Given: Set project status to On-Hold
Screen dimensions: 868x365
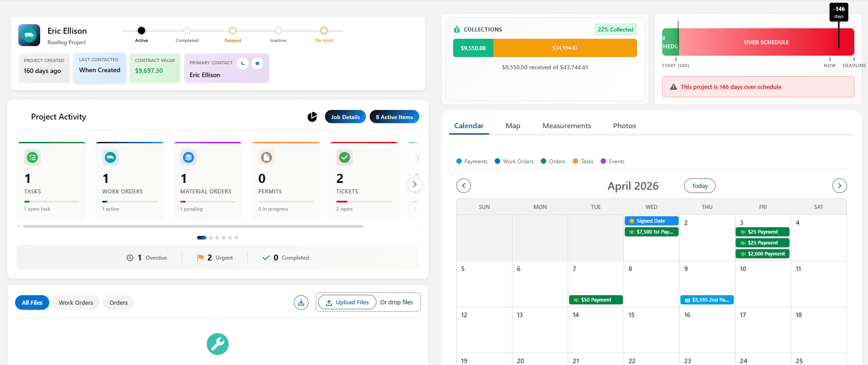Looking at the screenshot, I should tap(324, 31).
